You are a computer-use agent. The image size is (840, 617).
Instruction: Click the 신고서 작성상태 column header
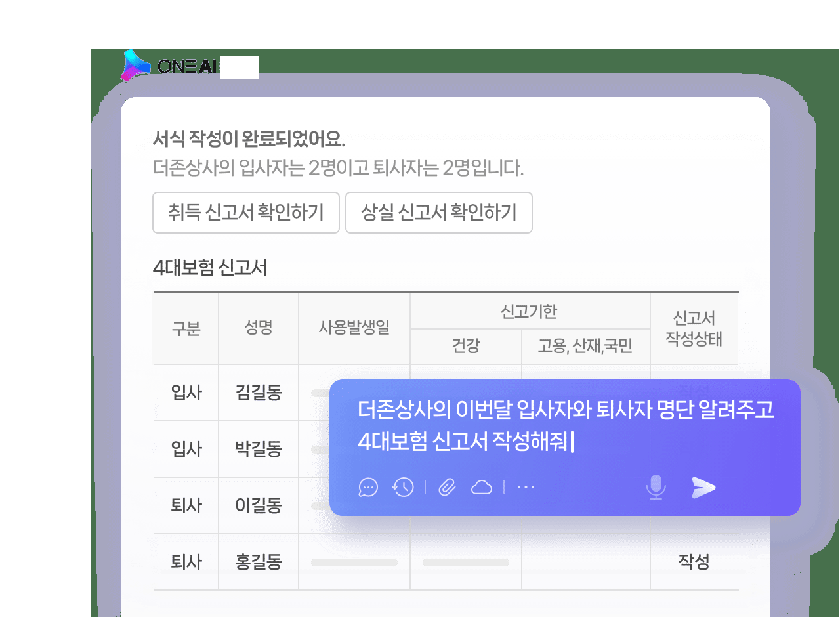694,328
